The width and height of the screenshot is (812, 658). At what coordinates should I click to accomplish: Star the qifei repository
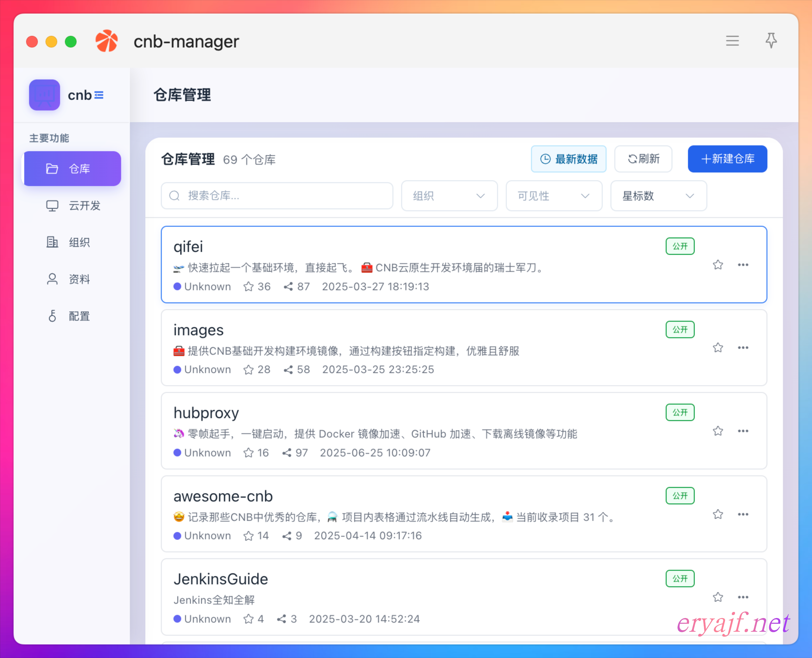pyautogui.click(x=718, y=265)
